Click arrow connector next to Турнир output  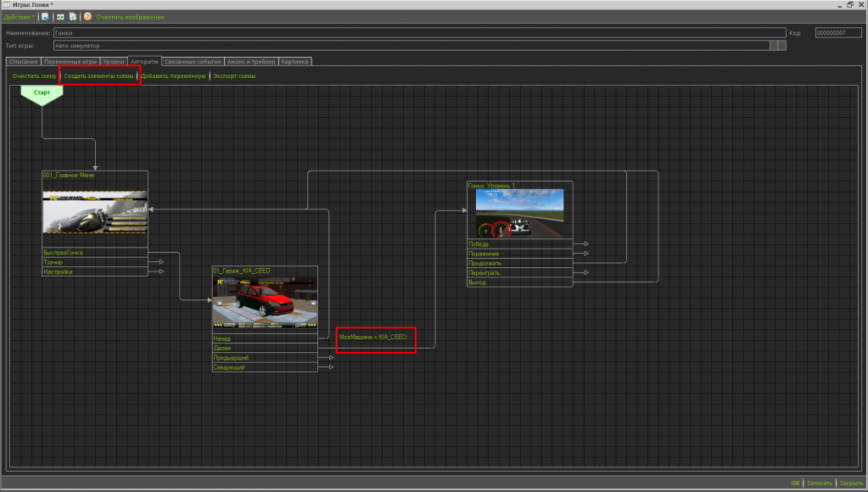point(160,262)
